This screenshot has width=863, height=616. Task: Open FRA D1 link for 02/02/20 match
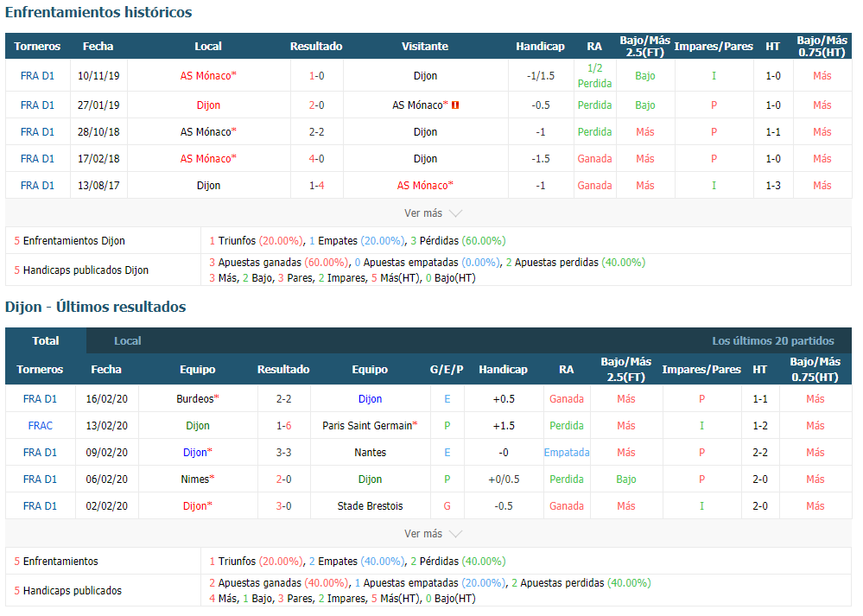click(x=41, y=506)
